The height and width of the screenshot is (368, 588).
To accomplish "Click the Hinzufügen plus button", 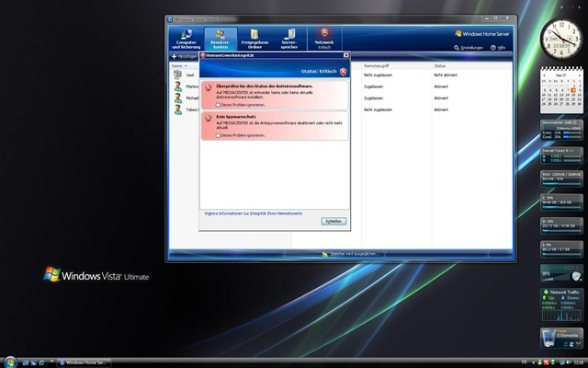I will 184,56.
